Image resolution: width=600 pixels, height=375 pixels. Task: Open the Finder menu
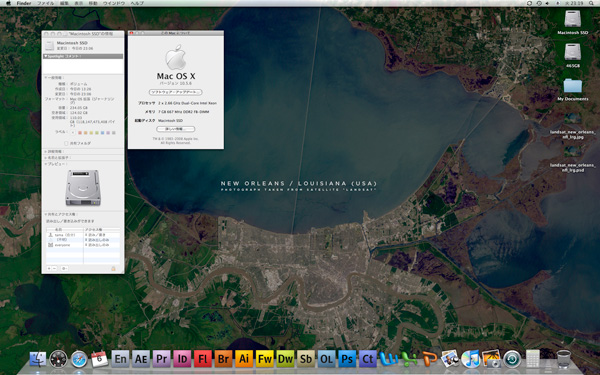click(x=24, y=3)
